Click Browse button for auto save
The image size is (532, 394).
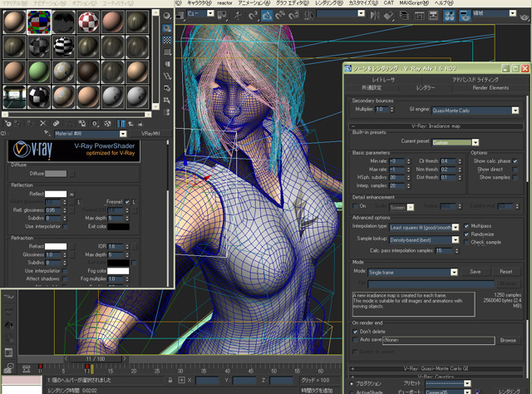point(508,340)
